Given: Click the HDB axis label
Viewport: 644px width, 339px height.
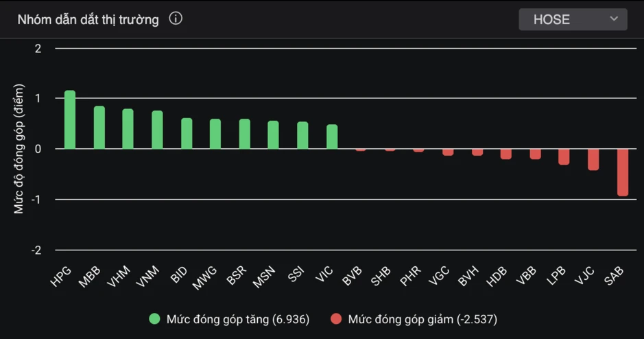Looking at the screenshot, I should 497,276.
